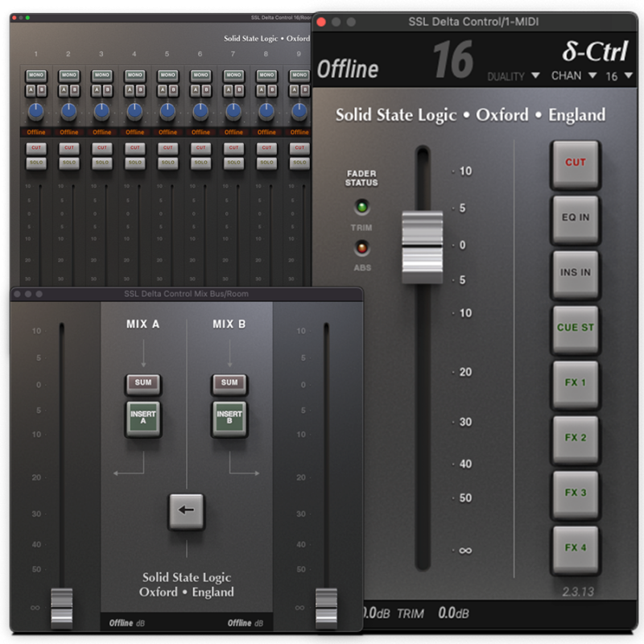The height and width of the screenshot is (644, 644).
Task: Click the blue pan knob on channel 1
Action: coord(36,111)
